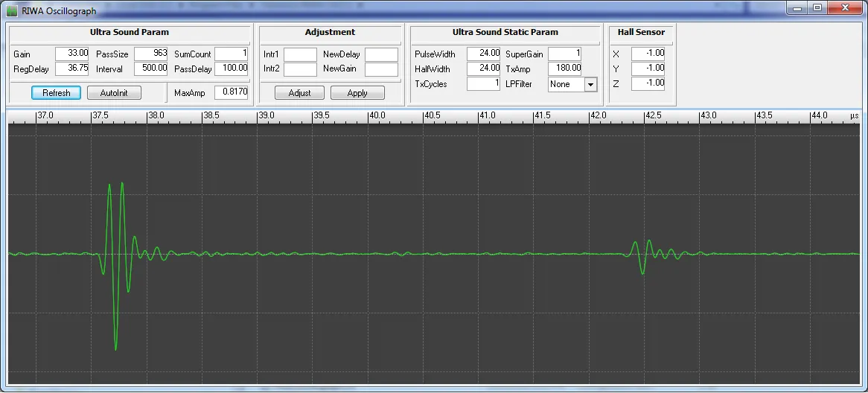The height and width of the screenshot is (393, 868).
Task: Click the Hall Sensor Z value field
Action: point(648,83)
